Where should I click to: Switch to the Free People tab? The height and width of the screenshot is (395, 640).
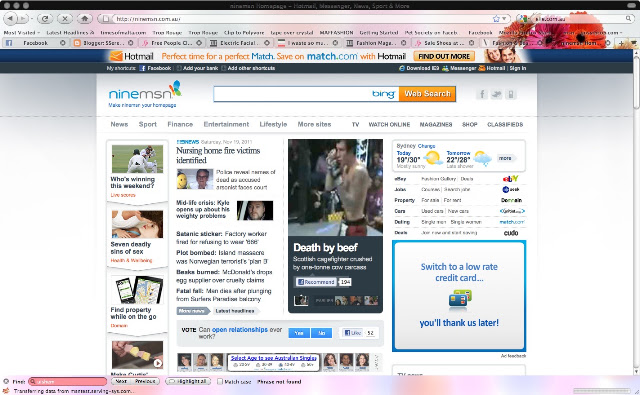click(x=171, y=43)
